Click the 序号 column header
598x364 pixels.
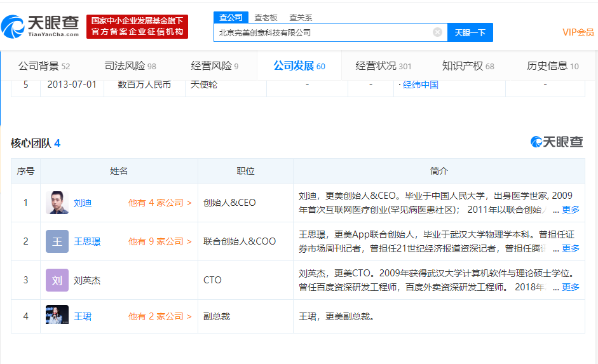pos(25,171)
